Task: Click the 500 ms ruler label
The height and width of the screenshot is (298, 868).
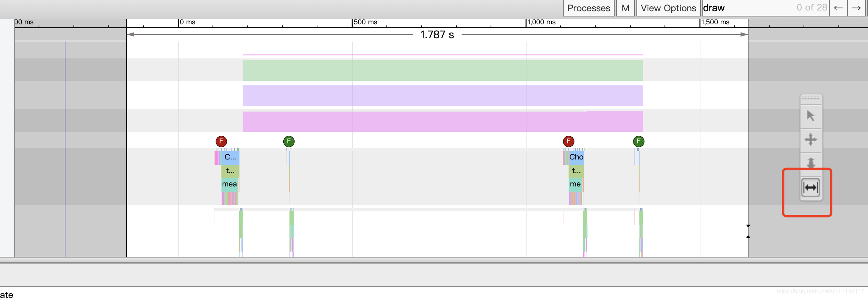Action: coord(365,22)
